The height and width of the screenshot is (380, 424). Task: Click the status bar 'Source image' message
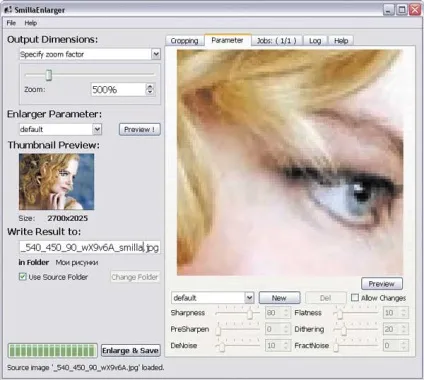(86, 367)
